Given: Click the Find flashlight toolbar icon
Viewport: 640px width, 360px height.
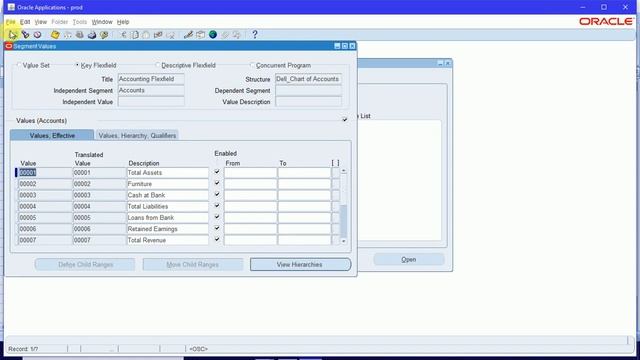Looking at the screenshot, I should [x=25, y=35].
